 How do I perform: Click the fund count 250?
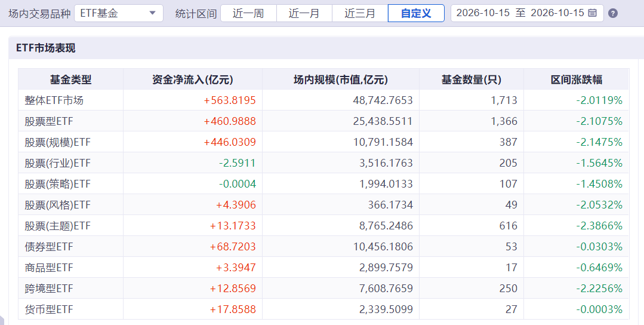(x=509, y=289)
